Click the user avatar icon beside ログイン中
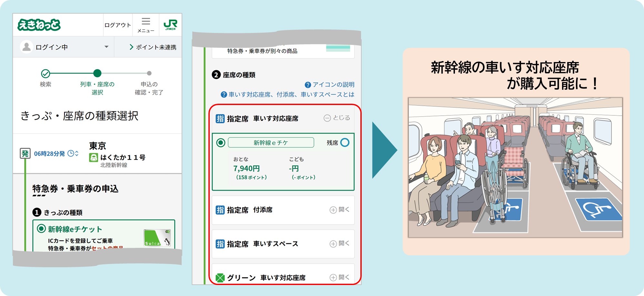644x296 pixels. tap(27, 47)
